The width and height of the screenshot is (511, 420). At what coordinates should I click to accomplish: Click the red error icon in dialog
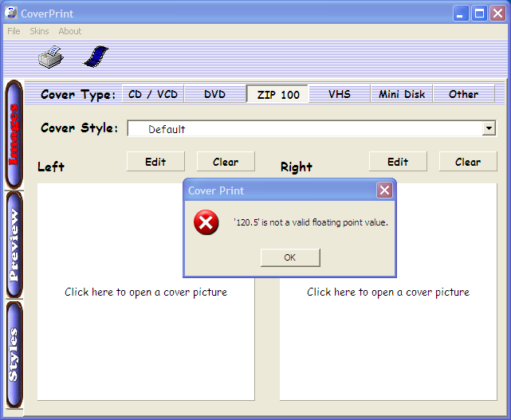pyautogui.click(x=206, y=223)
